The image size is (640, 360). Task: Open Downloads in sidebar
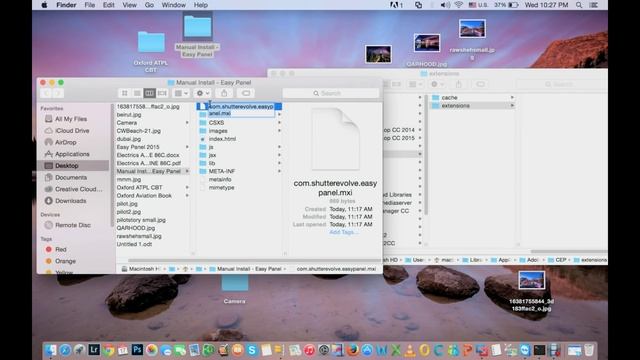coord(70,201)
